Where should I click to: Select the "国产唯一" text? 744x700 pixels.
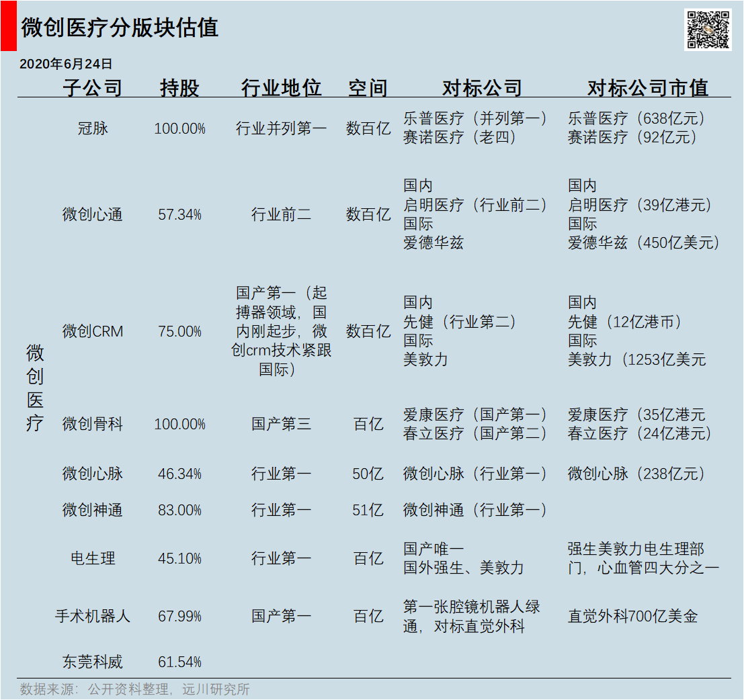click(x=433, y=549)
